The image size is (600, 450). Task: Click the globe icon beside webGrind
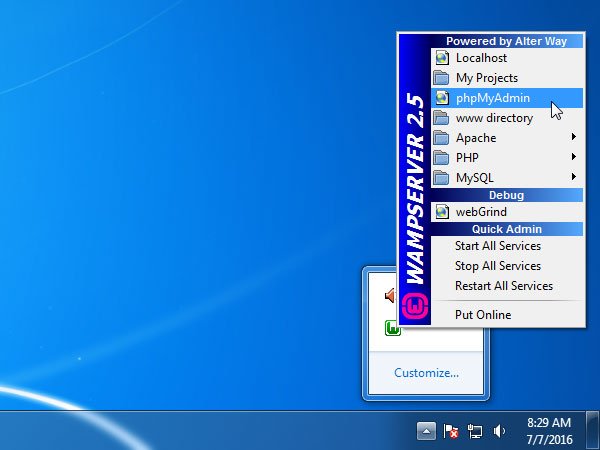pos(442,212)
